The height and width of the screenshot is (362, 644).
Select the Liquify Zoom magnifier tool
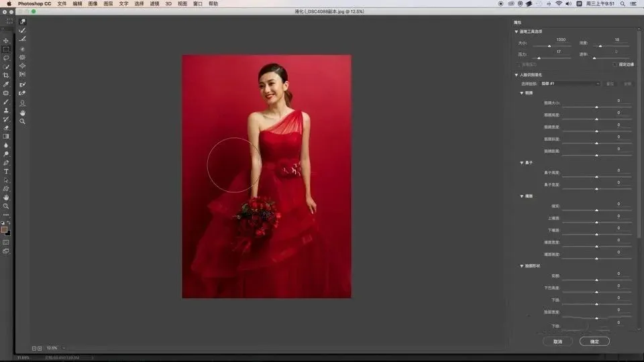23,121
